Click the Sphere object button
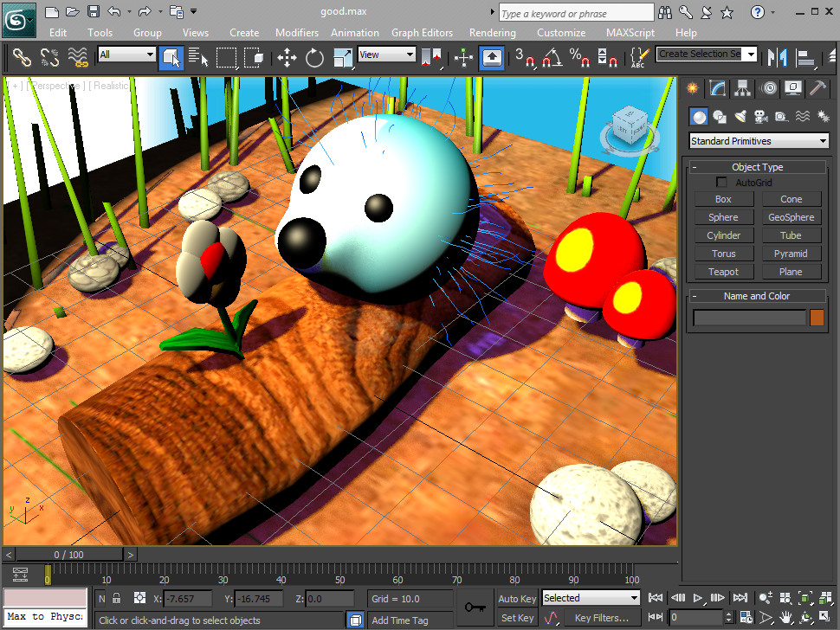Image resolution: width=840 pixels, height=630 pixels. (x=724, y=217)
